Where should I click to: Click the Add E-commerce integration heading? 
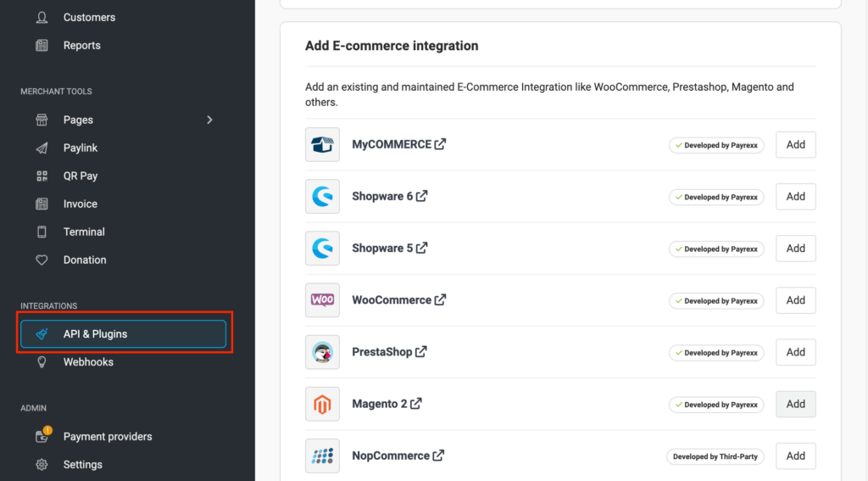point(392,46)
